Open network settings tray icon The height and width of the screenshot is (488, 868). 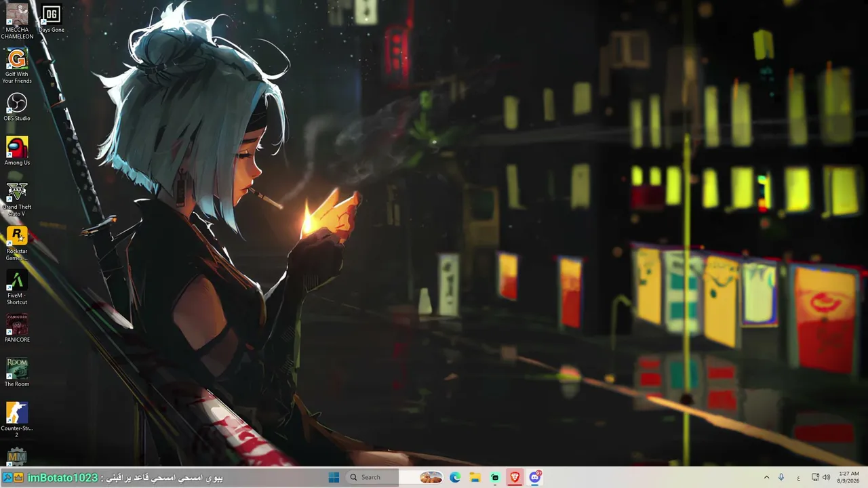815,477
